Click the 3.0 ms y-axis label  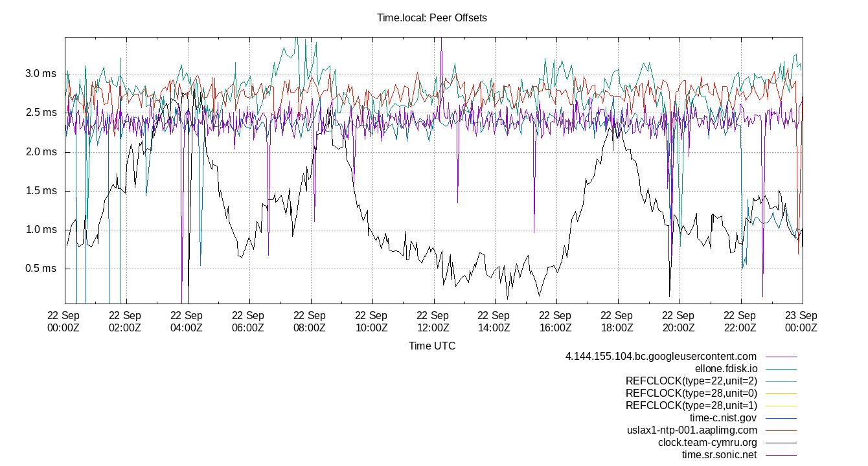[41, 73]
